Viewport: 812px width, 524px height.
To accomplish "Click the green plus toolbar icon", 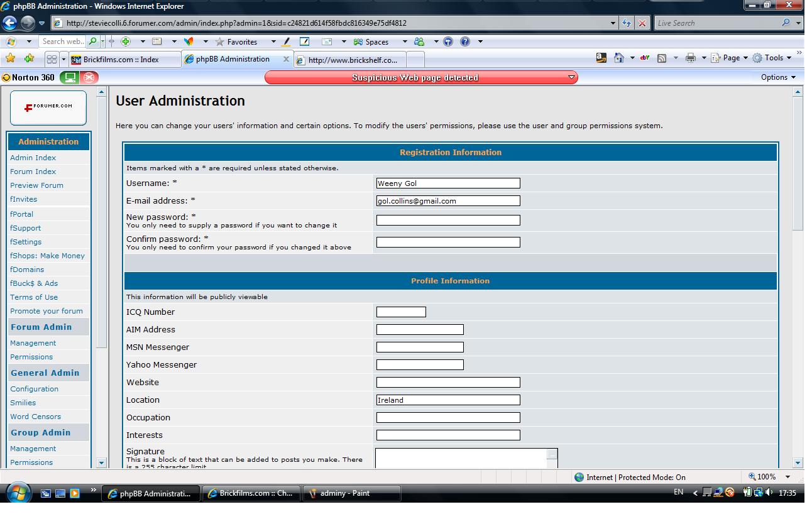I will [x=126, y=41].
